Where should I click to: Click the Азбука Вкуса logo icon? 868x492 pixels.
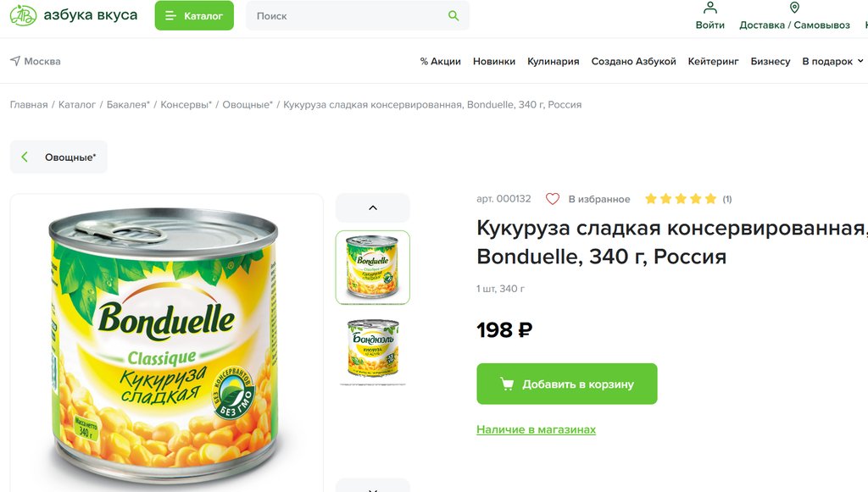tap(23, 15)
